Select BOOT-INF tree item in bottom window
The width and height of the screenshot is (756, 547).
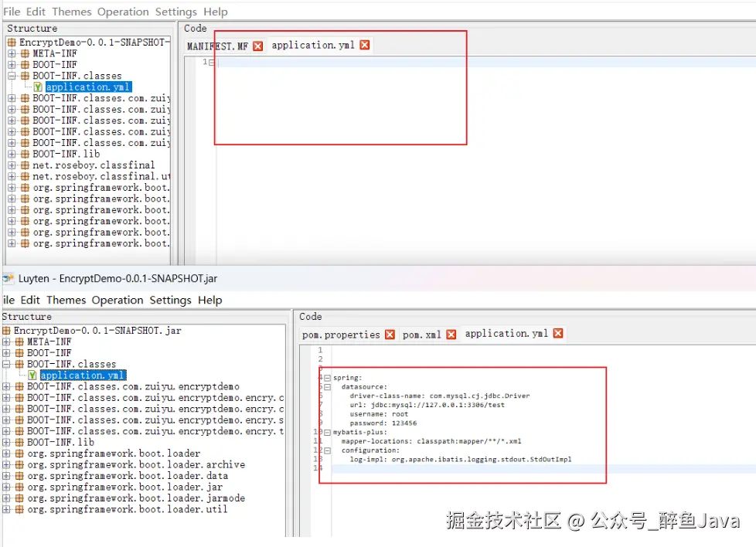[49, 353]
